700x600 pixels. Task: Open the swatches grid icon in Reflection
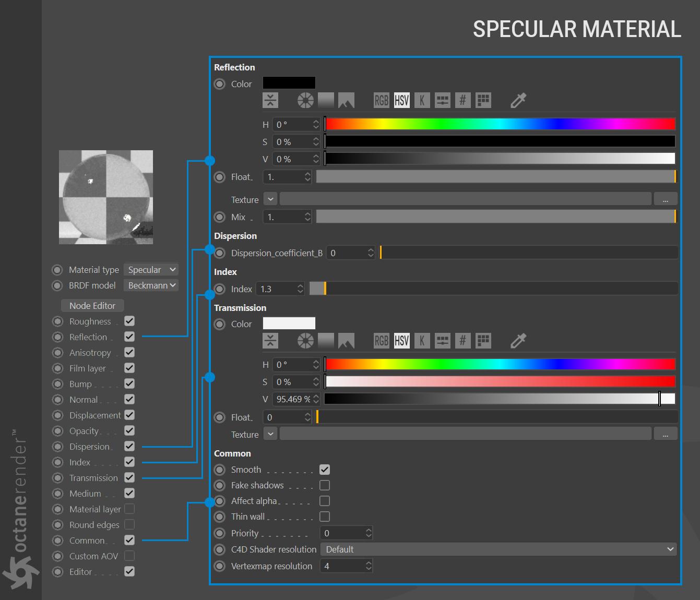pyautogui.click(x=483, y=100)
